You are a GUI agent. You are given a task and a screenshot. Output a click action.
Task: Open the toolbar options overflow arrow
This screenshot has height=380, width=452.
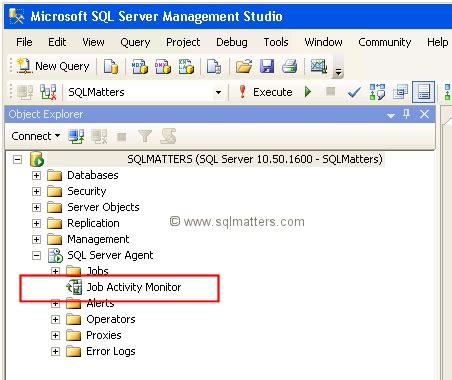tap(338, 71)
